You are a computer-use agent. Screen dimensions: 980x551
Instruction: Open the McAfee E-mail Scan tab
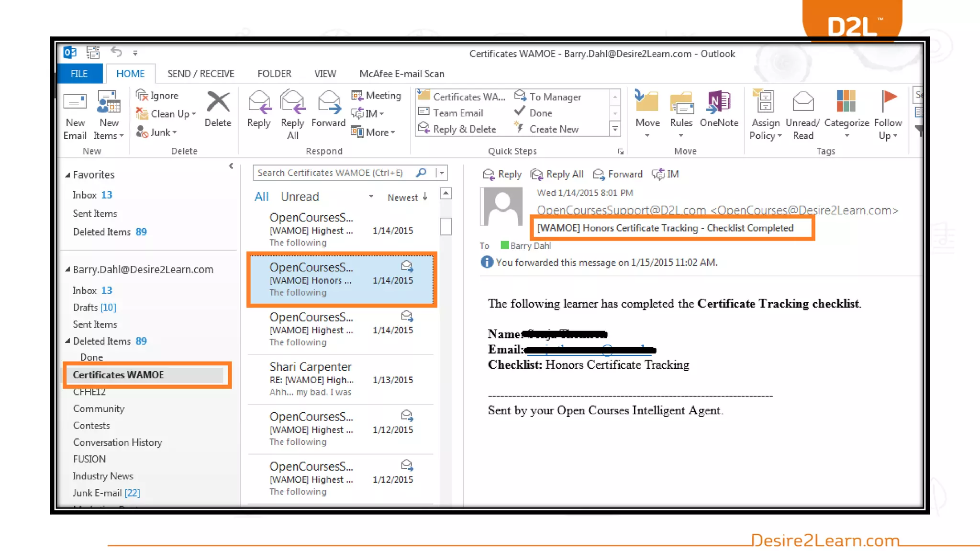402,74
